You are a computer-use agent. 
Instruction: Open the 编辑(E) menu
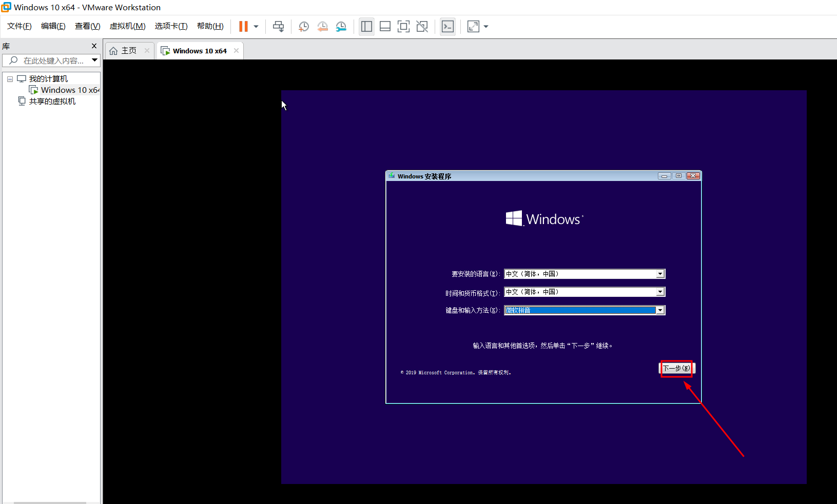tap(53, 26)
